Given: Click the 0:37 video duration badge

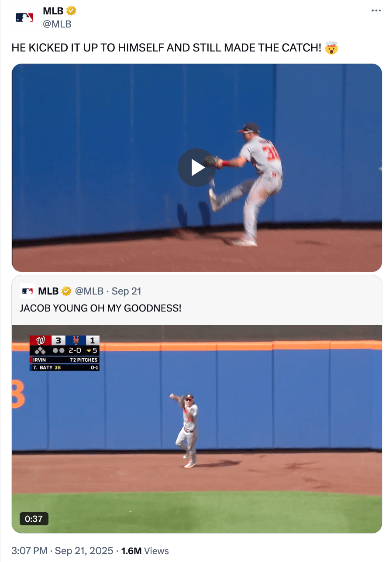Looking at the screenshot, I should click(34, 518).
